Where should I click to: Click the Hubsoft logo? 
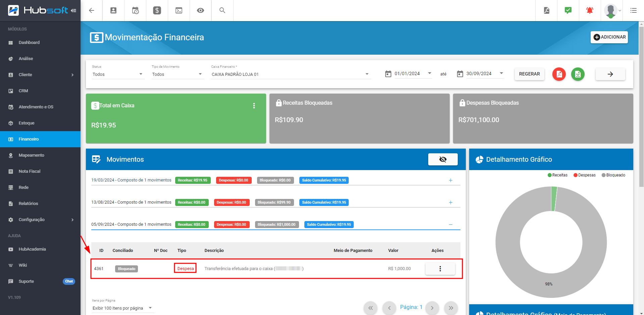[x=38, y=10]
